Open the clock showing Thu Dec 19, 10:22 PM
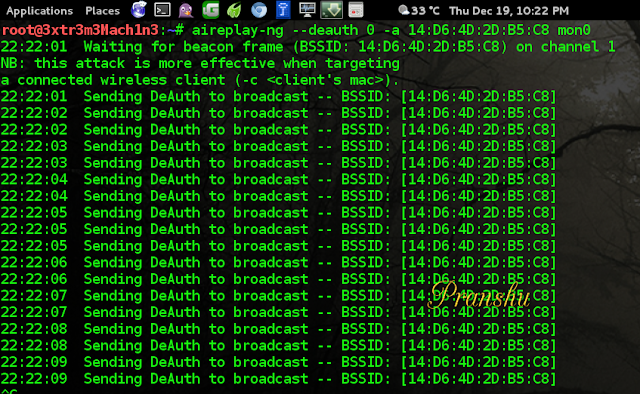 click(509, 11)
